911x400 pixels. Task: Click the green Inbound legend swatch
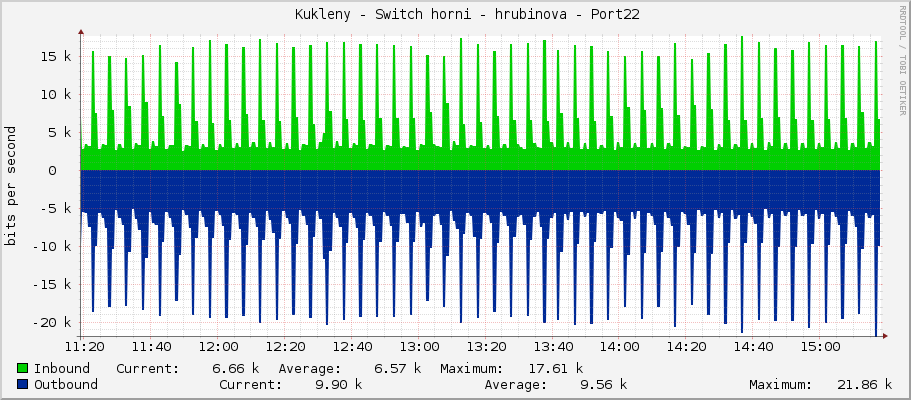tap(23, 368)
